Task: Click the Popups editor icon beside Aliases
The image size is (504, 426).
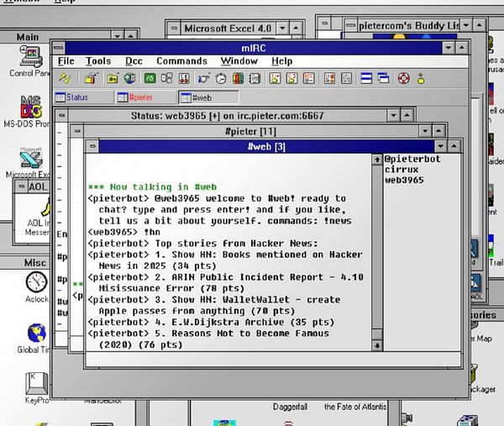Action: tap(167, 78)
